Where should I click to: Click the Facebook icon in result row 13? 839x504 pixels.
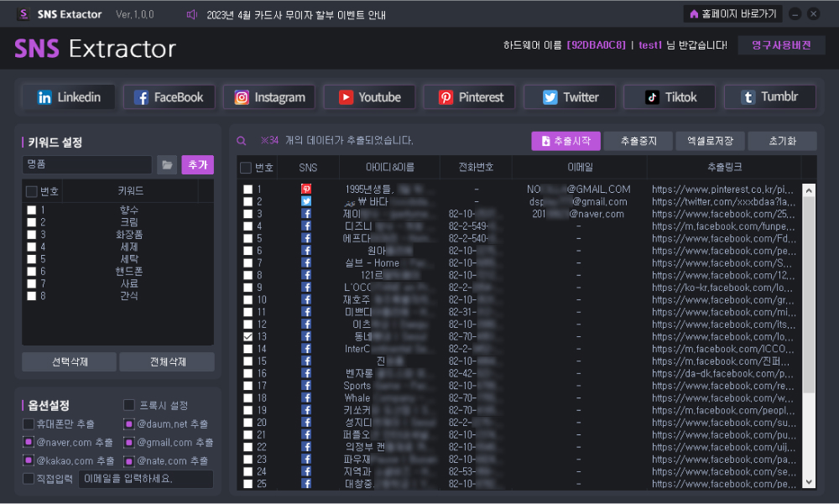pos(306,336)
